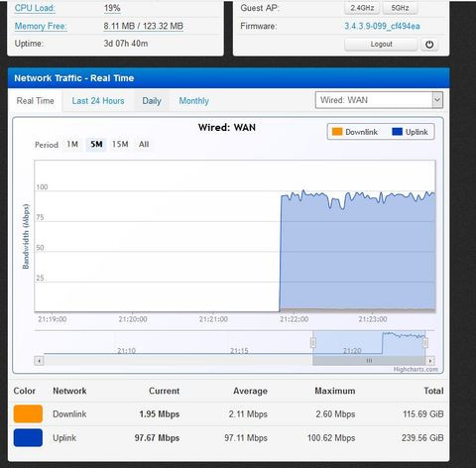
Task: Select the 15M period
Action: tap(120, 145)
